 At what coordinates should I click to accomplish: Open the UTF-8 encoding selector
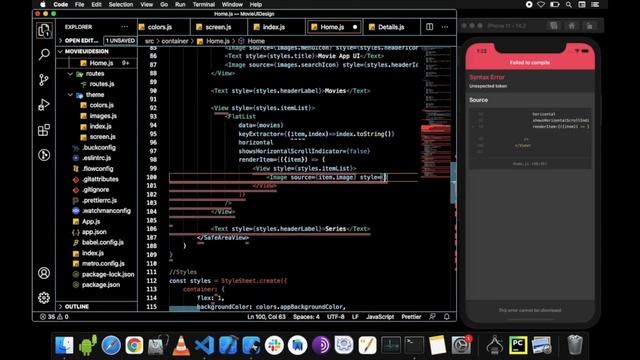click(336, 317)
